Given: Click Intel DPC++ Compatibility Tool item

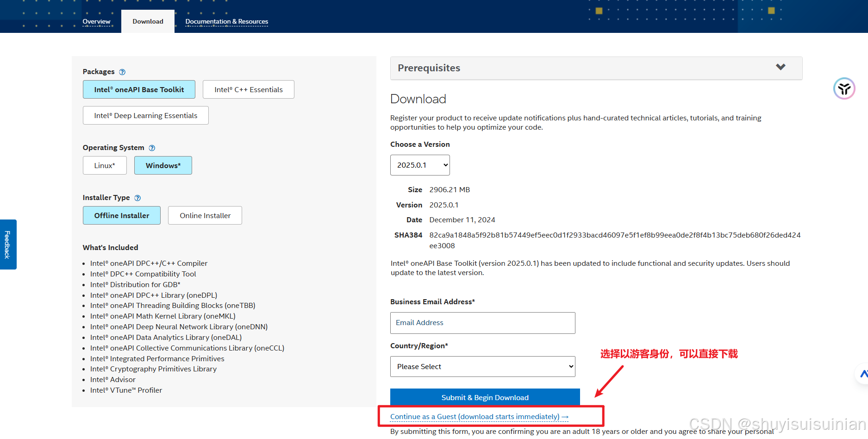Looking at the screenshot, I should (143, 274).
